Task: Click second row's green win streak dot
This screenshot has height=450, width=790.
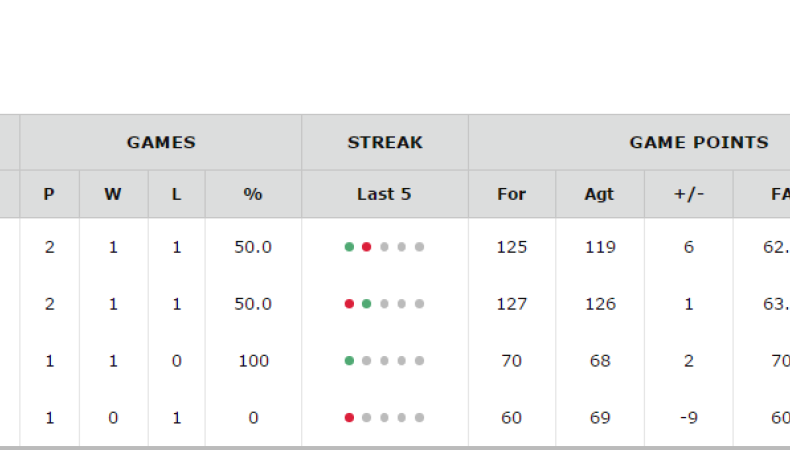Action: [366, 304]
